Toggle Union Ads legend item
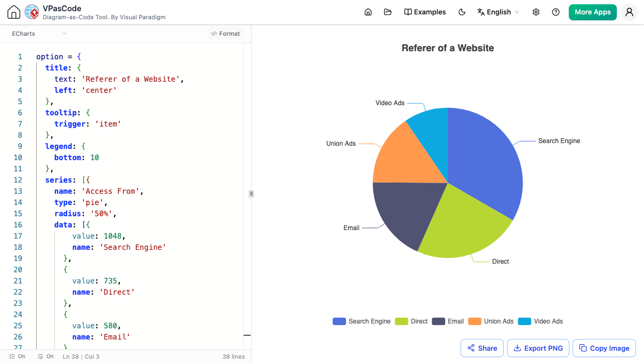 click(491, 321)
